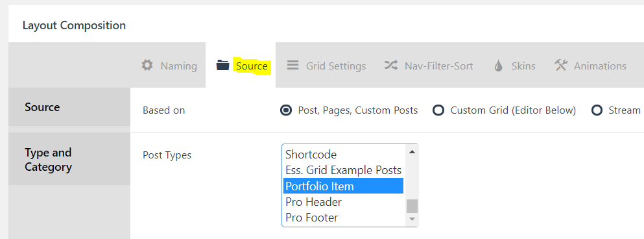
Task: Click the gear icon beside Naming
Action: click(147, 66)
